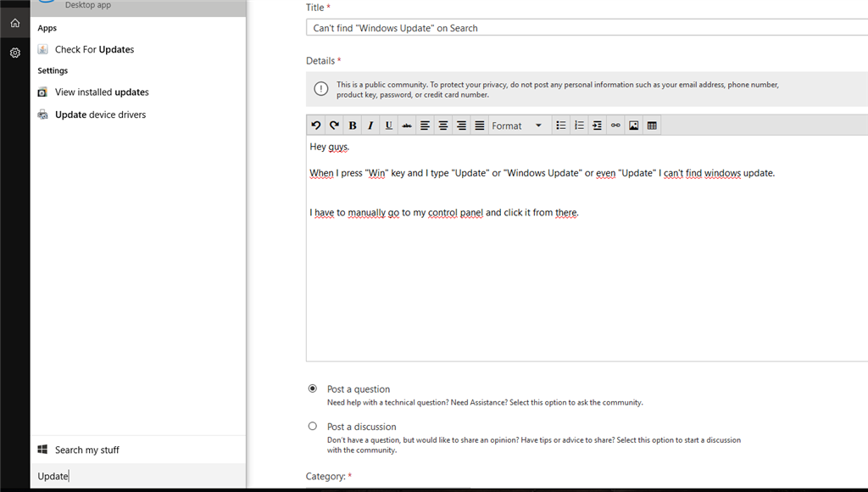Insert a hyperlink using link icon
868x492 pixels.
point(615,126)
